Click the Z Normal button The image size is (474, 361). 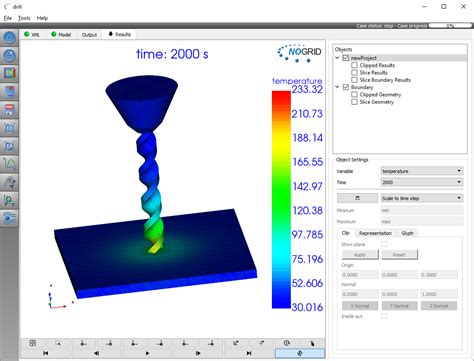click(439, 306)
